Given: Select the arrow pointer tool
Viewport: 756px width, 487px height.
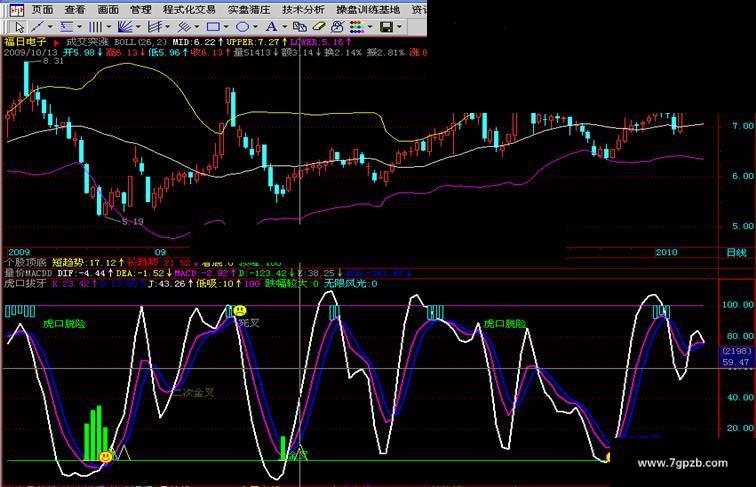Looking at the screenshot, I should click(x=19, y=27).
